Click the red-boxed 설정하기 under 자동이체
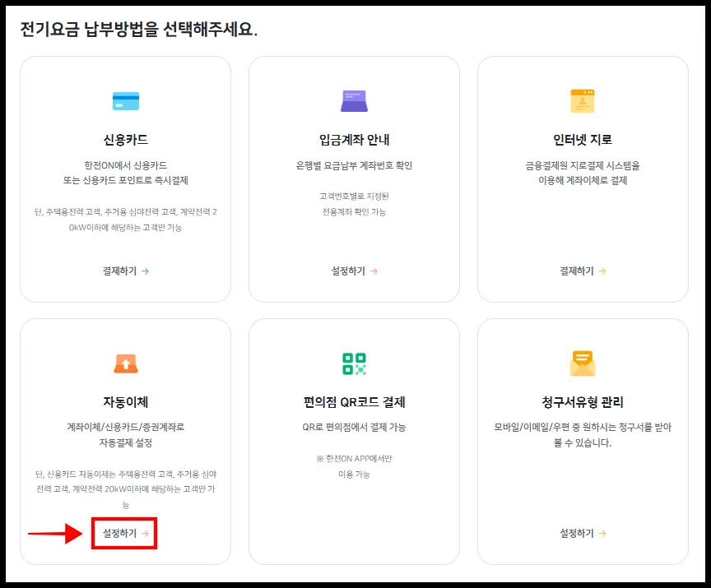711x588 pixels. [x=123, y=533]
